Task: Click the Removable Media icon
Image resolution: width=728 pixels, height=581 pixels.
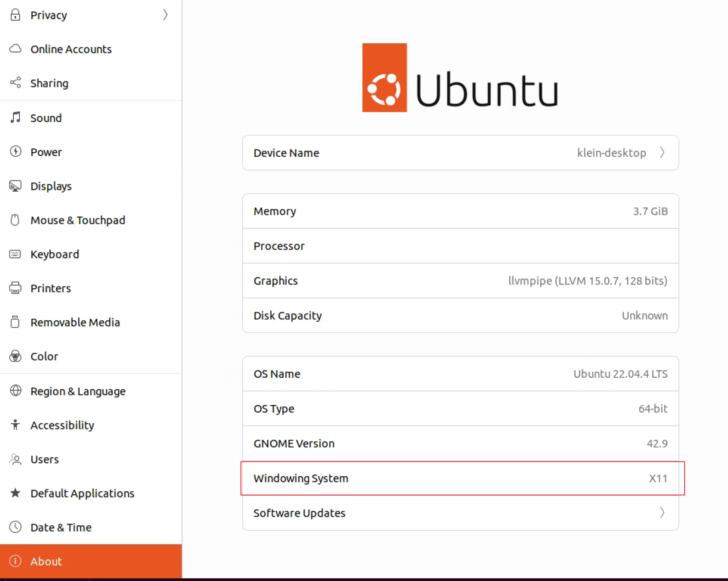Action: pyautogui.click(x=15, y=322)
